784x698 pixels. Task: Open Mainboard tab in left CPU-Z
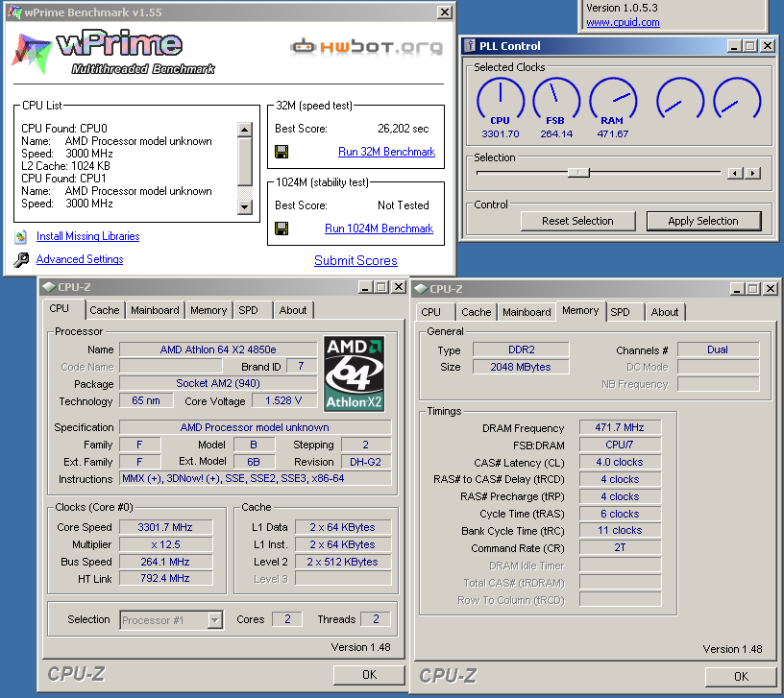155,310
